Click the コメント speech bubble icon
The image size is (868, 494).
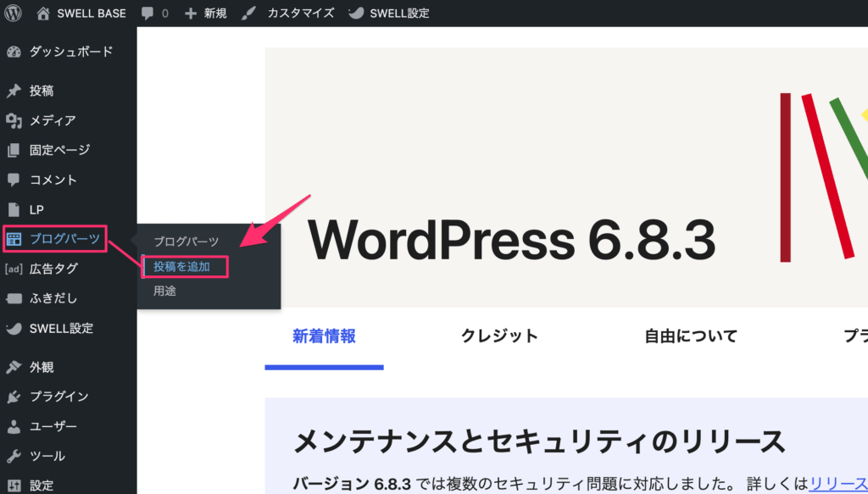pos(14,180)
